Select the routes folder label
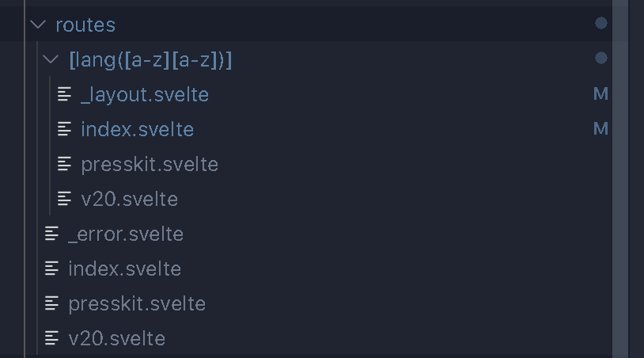The width and height of the screenshot is (644, 358). [x=85, y=25]
